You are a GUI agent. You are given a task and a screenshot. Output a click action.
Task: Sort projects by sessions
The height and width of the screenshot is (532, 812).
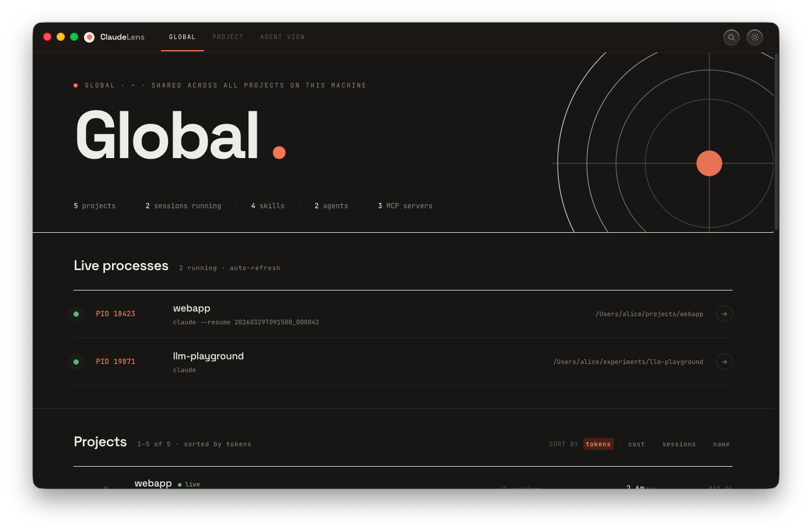679,444
